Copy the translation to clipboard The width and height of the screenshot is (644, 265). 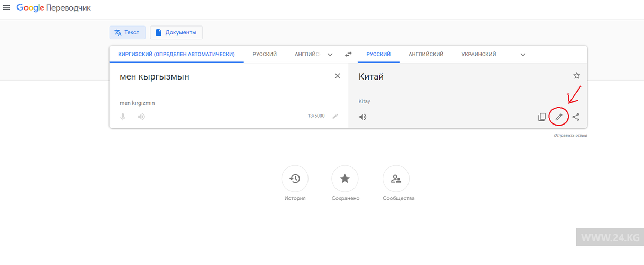pyautogui.click(x=542, y=117)
